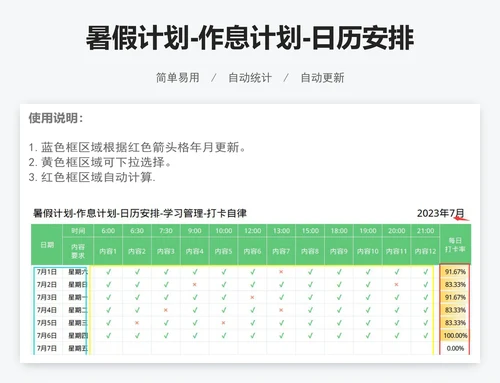Click the 7月1日 date cell
This screenshot has width=500, height=383.
pyautogui.click(x=47, y=272)
